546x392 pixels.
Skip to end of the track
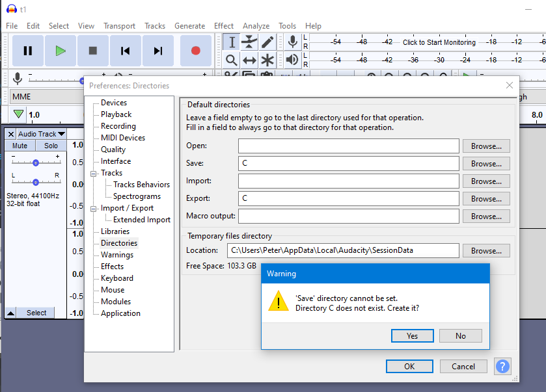(x=157, y=51)
